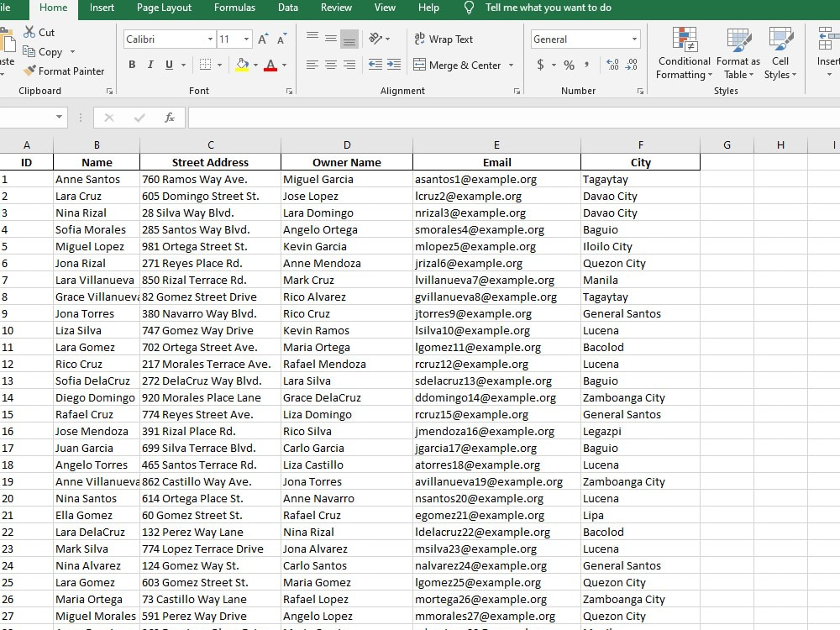
Task: Center text horizontally
Action: point(331,65)
